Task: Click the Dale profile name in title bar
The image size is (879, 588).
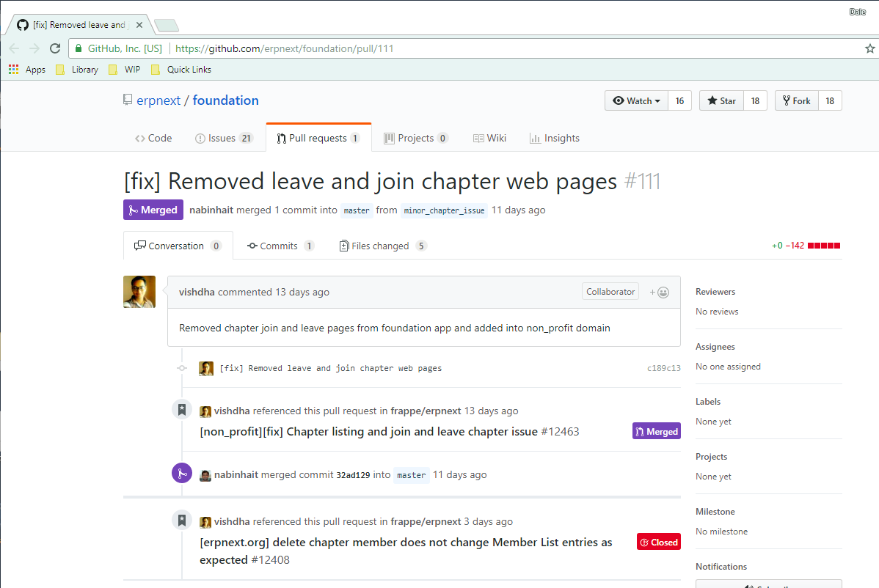Action: click(x=857, y=12)
